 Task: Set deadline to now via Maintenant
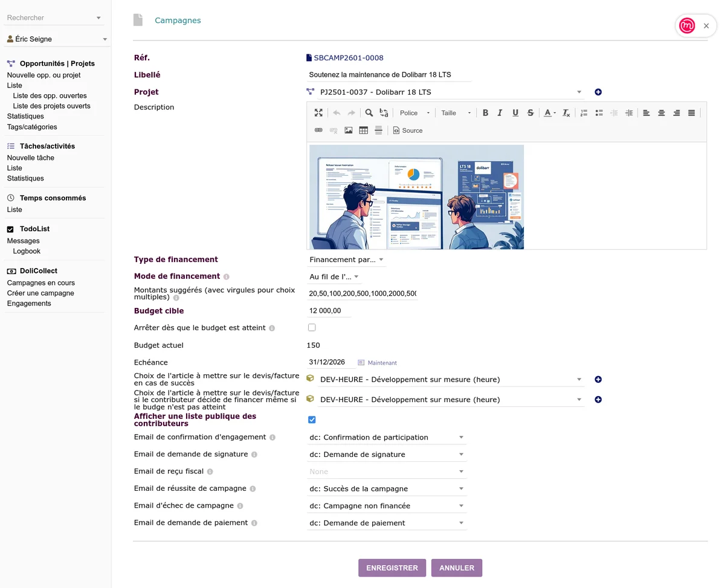click(382, 363)
